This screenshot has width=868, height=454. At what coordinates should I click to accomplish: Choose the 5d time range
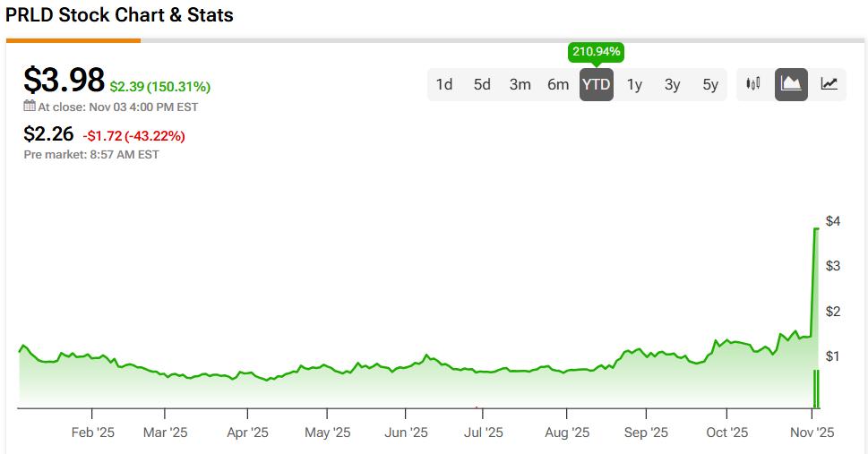(x=482, y=85)
